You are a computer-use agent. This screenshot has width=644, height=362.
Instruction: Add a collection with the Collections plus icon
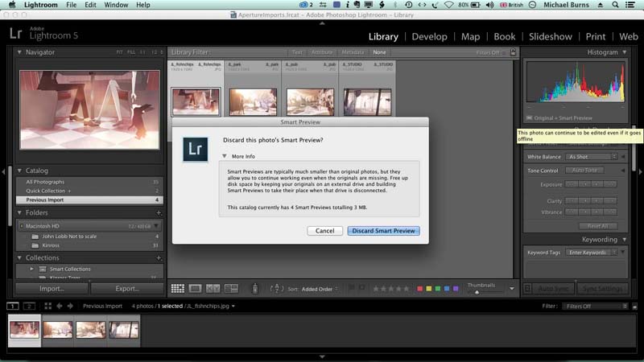pyautogui.click(x=159, y=257)
